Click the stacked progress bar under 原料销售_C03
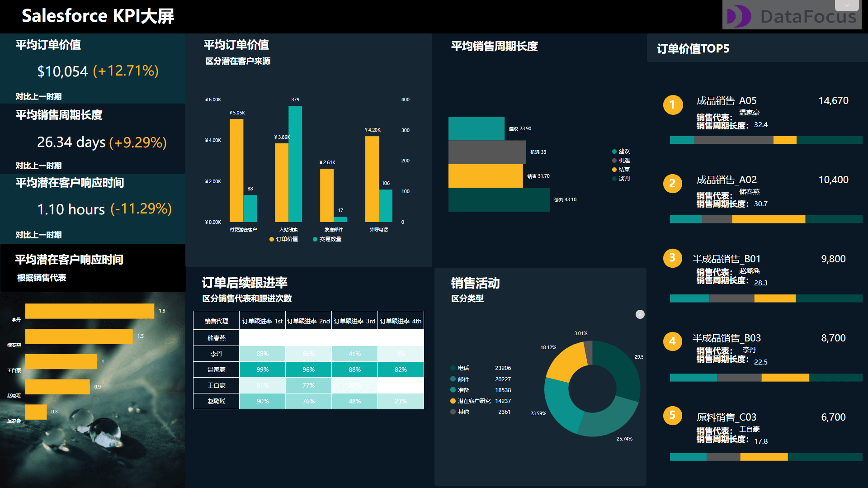 click(x=766, y=457)
